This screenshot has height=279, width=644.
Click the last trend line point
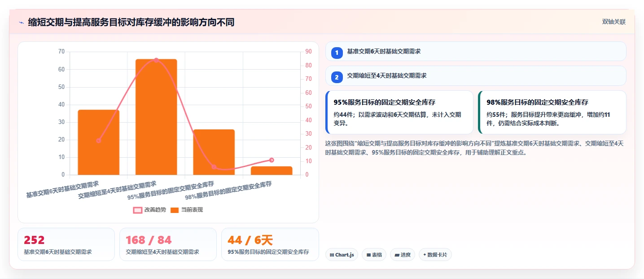point(272,160)
